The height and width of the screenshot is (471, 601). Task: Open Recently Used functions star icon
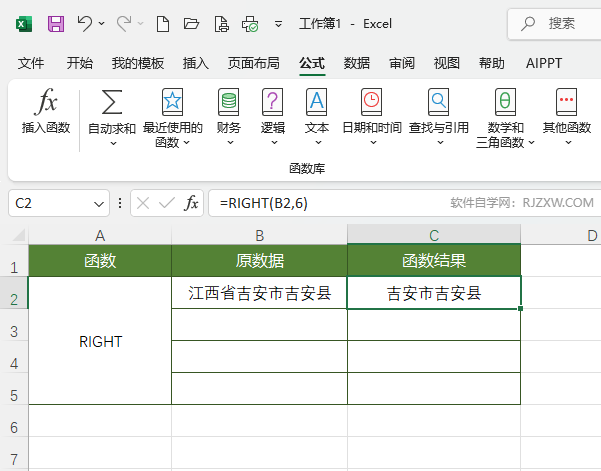coord(172,102)
